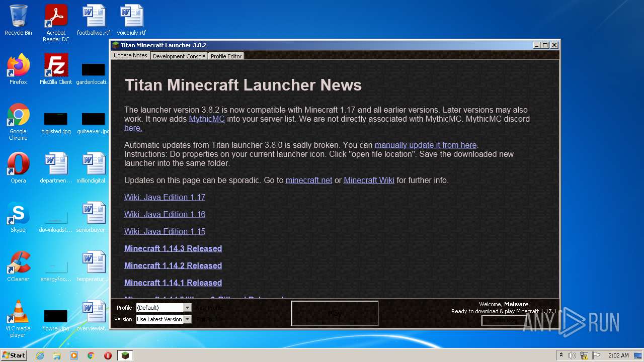Select the temperatur... Word document icon
Screen dimensions: 644x362
[x=94, y=266]
